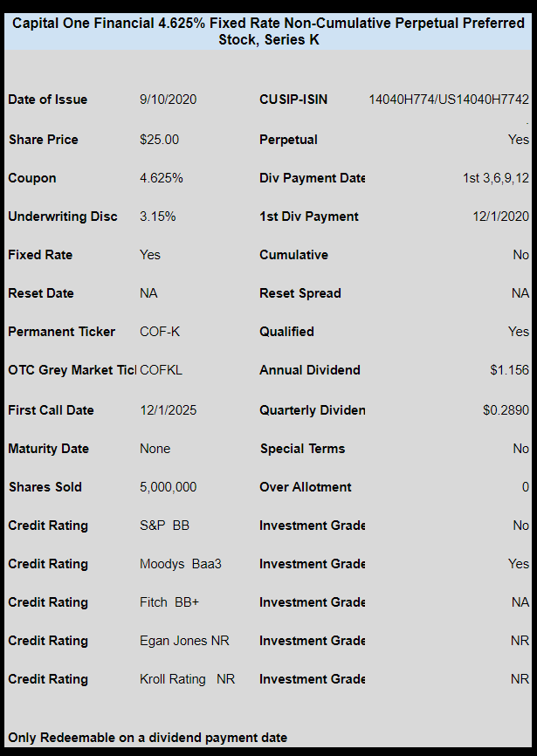Select the Shares Sold value 5,000,000
537x756 pixels.
click(x=169, y=487)
